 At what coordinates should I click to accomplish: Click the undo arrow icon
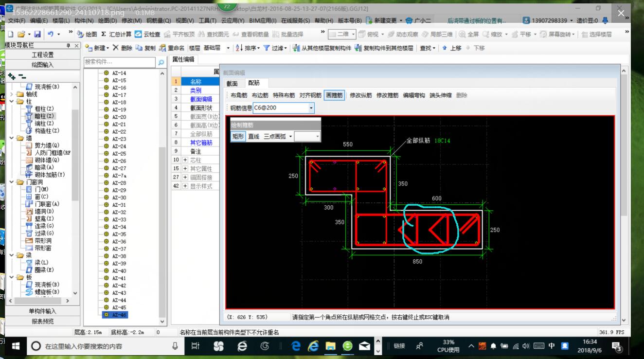[51, 34]
